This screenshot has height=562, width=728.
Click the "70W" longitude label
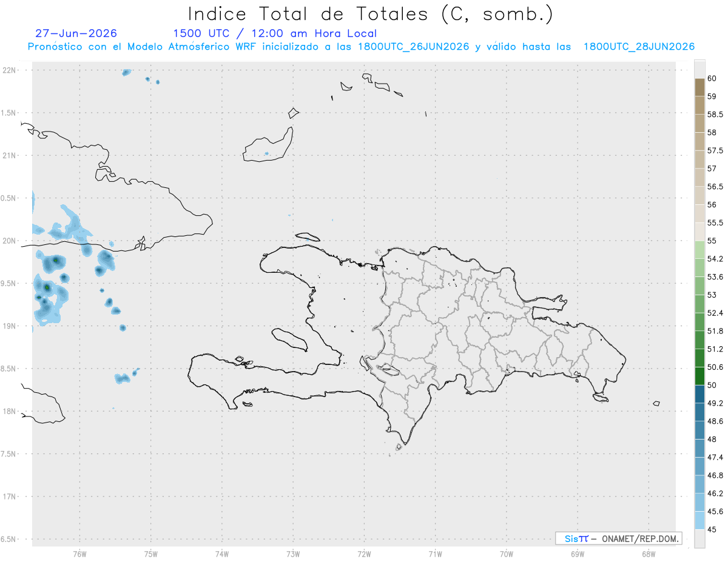[x=507, y=554]
